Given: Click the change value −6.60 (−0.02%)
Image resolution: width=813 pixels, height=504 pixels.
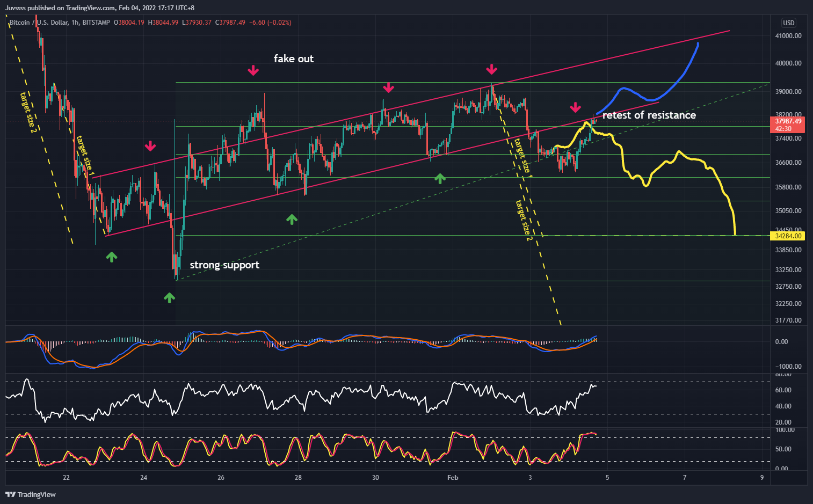Looking at the screenshot, I should click(x=271, y=23).
